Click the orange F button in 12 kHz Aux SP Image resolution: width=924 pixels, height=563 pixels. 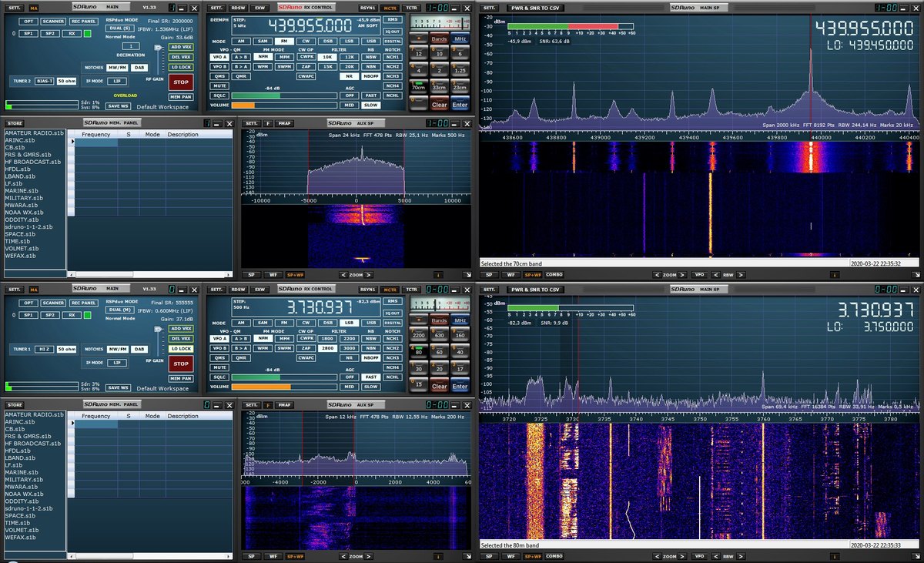[x=268, y=404]
